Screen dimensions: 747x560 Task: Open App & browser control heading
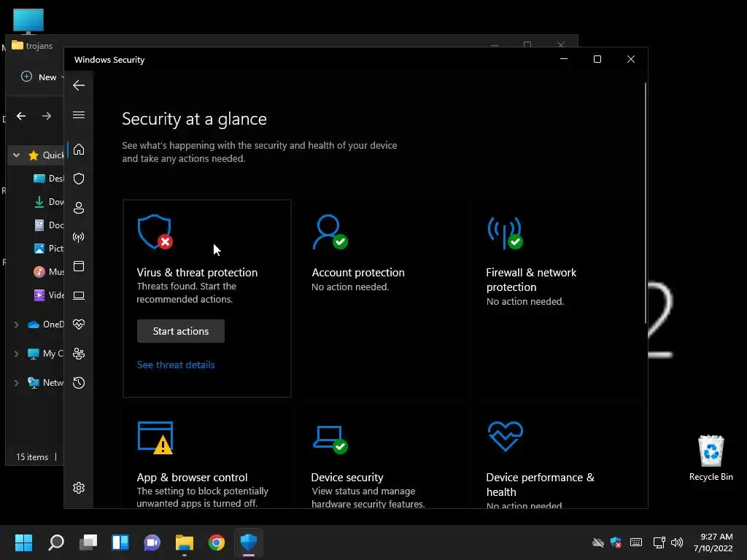[192, 477]
